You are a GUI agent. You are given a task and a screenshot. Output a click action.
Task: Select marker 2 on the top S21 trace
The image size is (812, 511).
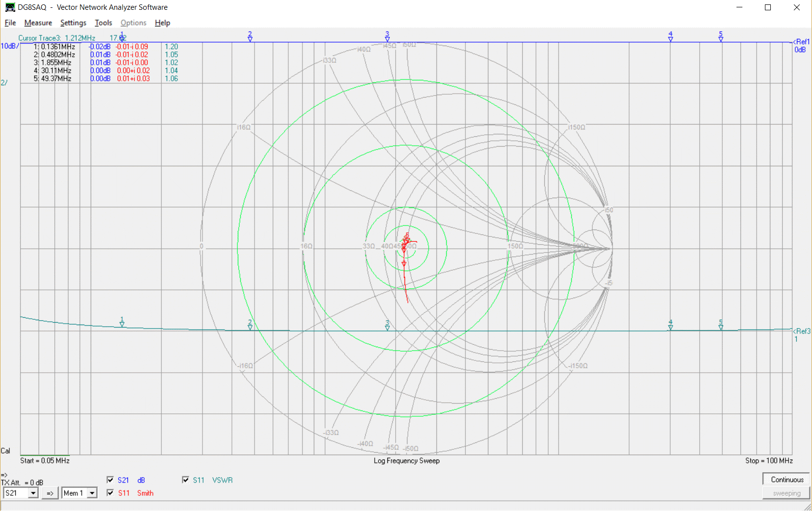(250, 37)
